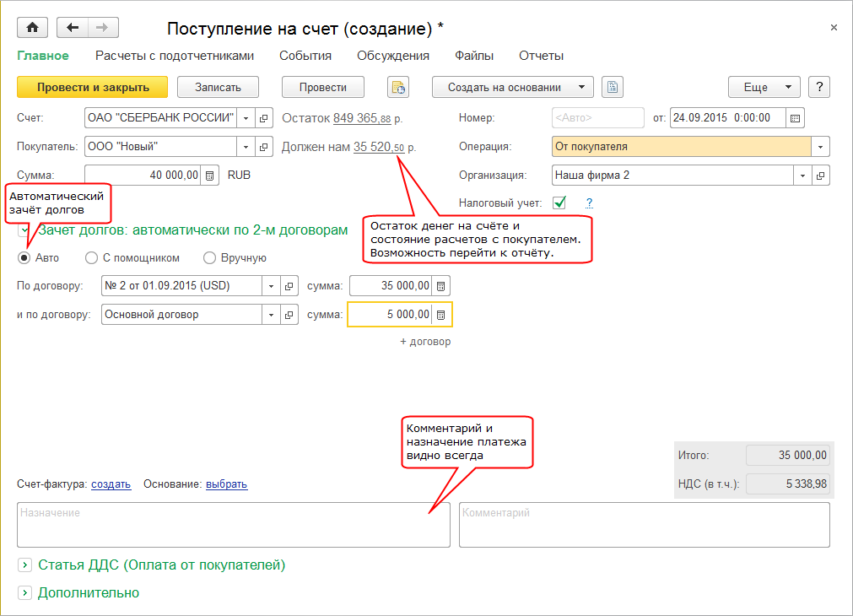
Task: Click the calculator icon next to Сумма 40 000,00
Action: 210,176
